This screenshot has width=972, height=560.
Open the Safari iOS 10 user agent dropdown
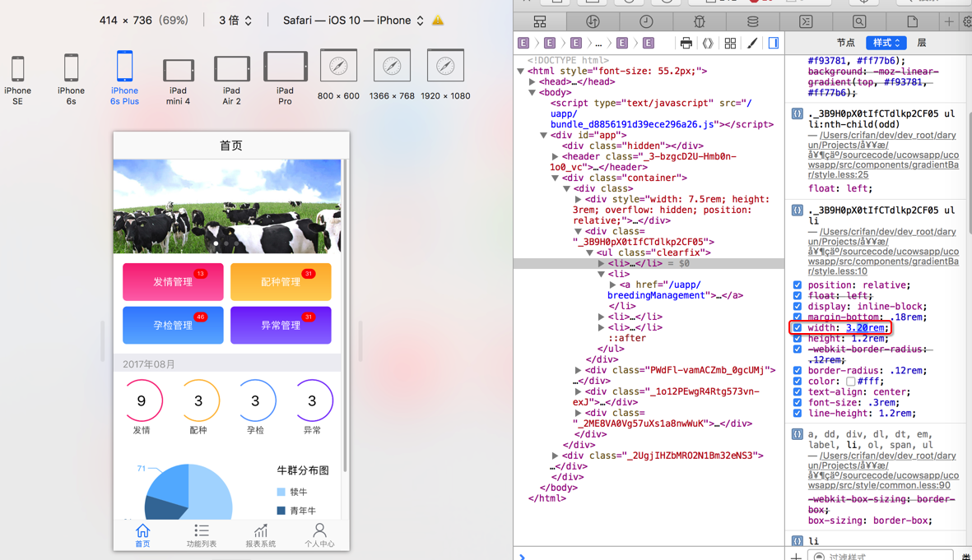tap(353, 21)
